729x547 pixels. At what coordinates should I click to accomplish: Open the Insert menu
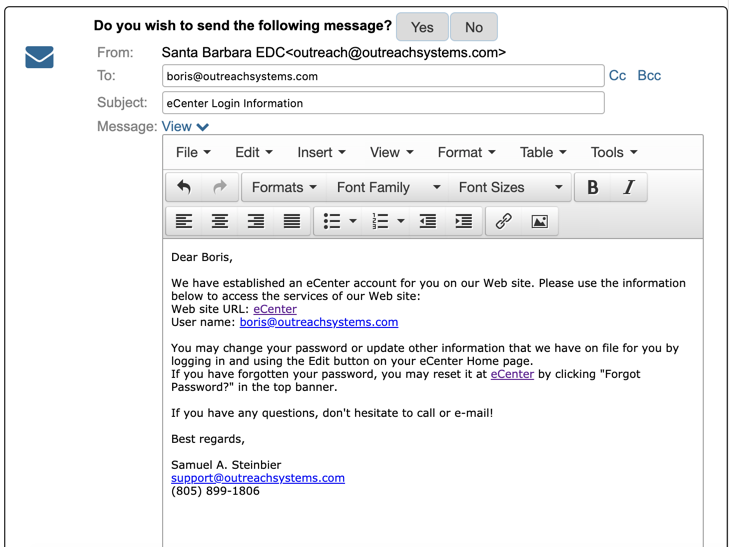coord(321,152)
